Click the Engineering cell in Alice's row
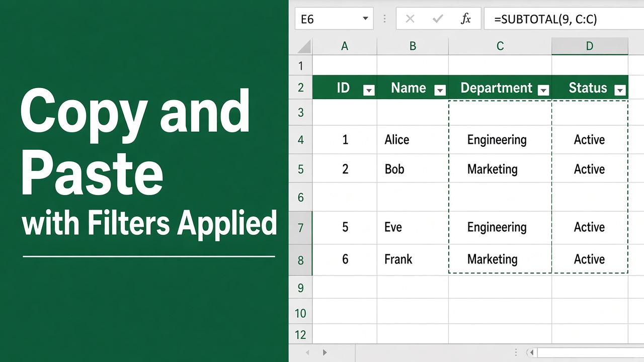 (x=500, y=139)
